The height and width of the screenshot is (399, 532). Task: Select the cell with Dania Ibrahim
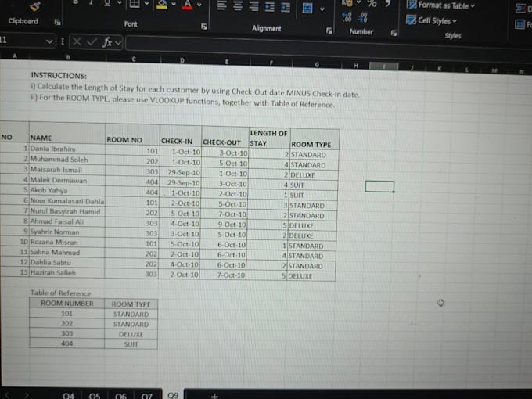click(67, 149)
